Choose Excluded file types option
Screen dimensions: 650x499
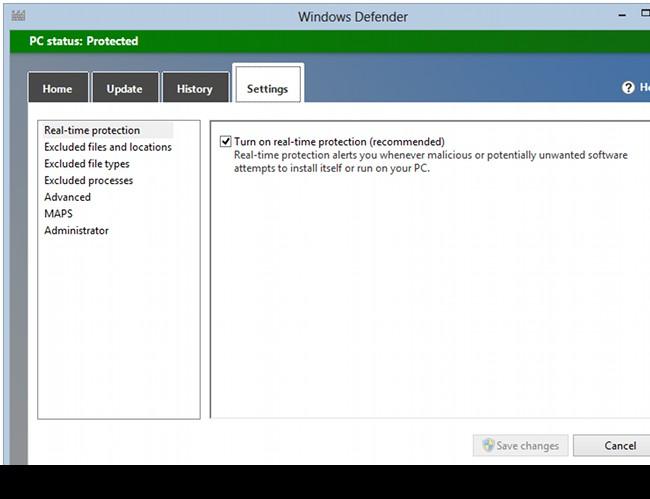pyautogui.click(x=87, y=164)
